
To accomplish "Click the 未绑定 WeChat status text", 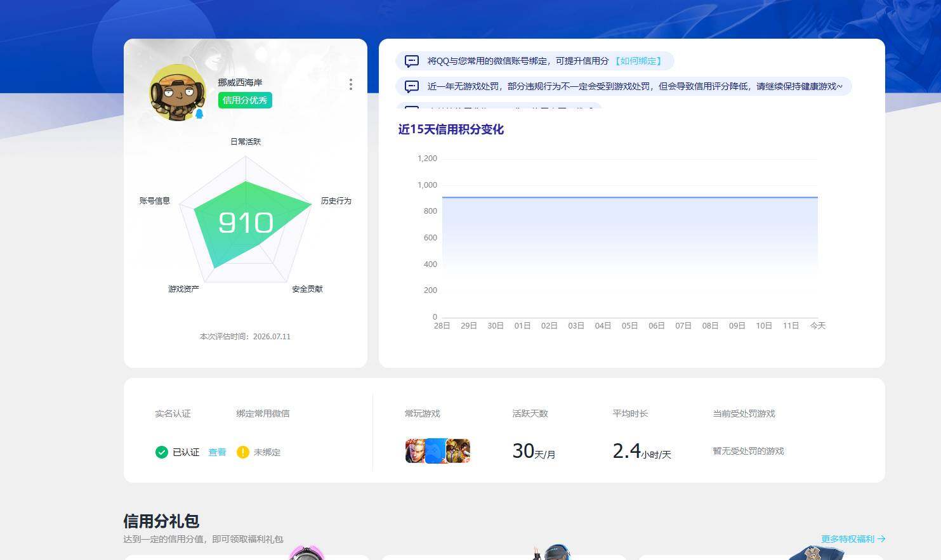I will point(267,452).
